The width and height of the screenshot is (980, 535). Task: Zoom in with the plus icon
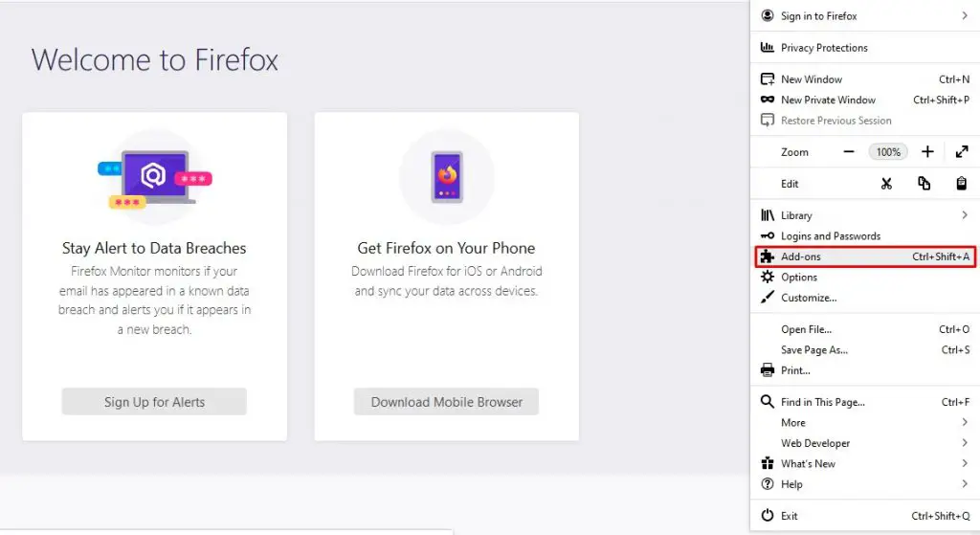[927, 152]
